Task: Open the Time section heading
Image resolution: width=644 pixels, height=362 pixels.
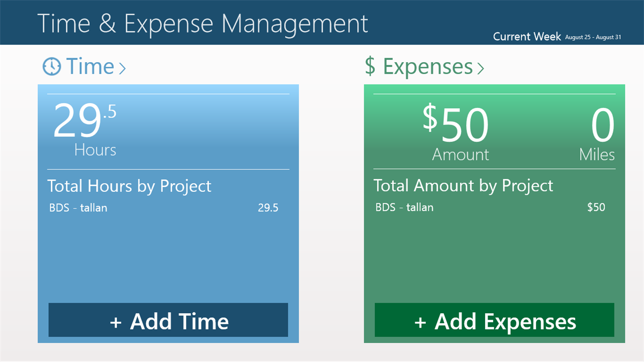Action: 90,67
